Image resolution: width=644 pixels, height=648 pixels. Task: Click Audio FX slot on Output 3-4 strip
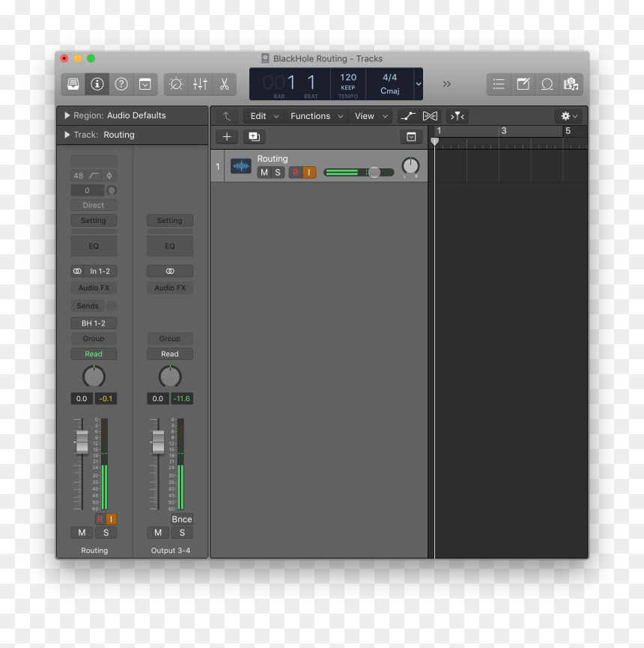170,287
